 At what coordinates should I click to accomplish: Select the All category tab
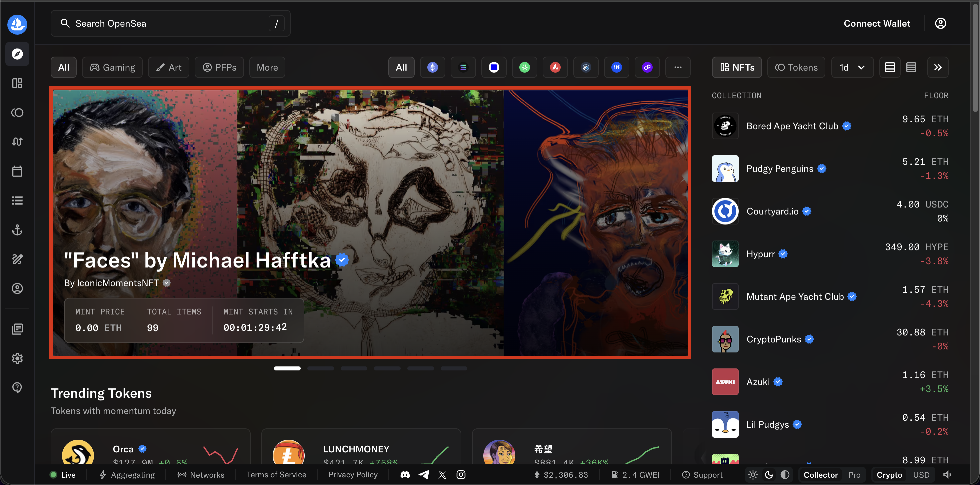[x=64, y=67]
